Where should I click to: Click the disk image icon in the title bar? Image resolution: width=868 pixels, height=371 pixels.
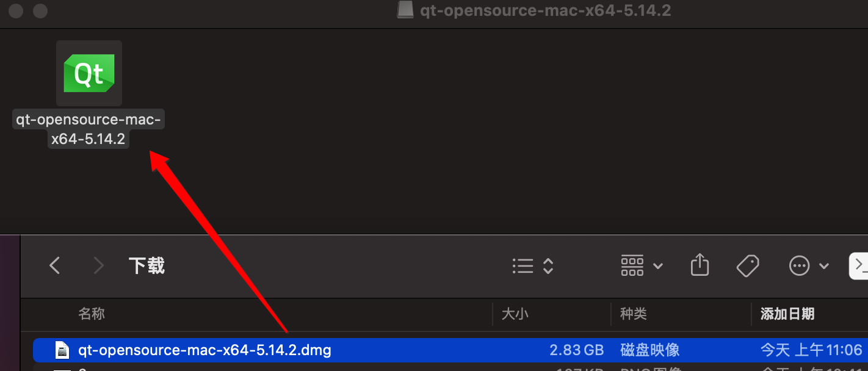pyautogui.click(x=404, y=10)
